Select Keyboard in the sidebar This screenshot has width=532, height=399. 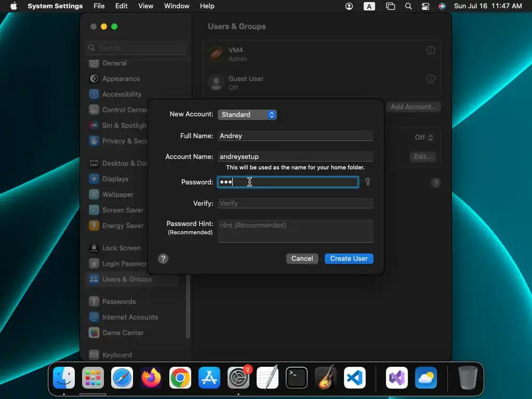110,355
